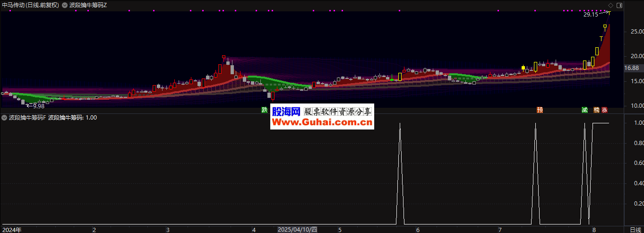This screenshot has width=644, height=233.
Task: Open the 波段擒牛筹码F indicator dropdown arrow
Action: tap(4, 118)
